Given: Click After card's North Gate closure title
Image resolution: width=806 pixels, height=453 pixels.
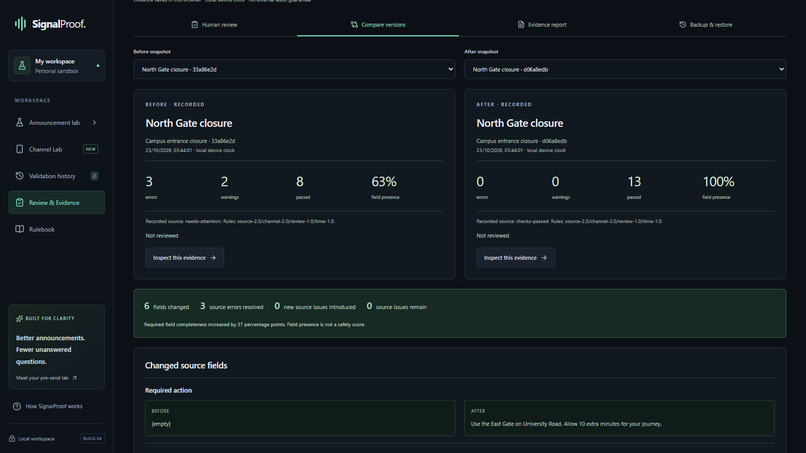Looking at the screenshot, I should pos(520,123).
